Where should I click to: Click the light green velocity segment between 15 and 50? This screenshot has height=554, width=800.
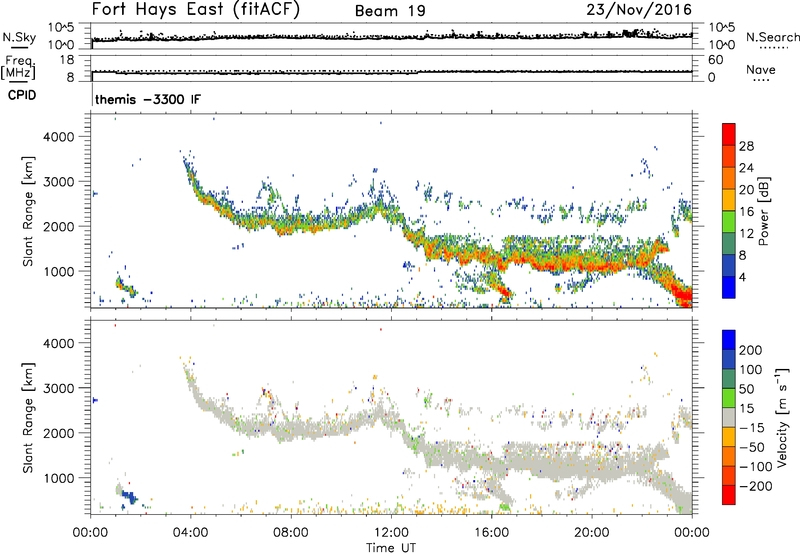tap(729, 398)
